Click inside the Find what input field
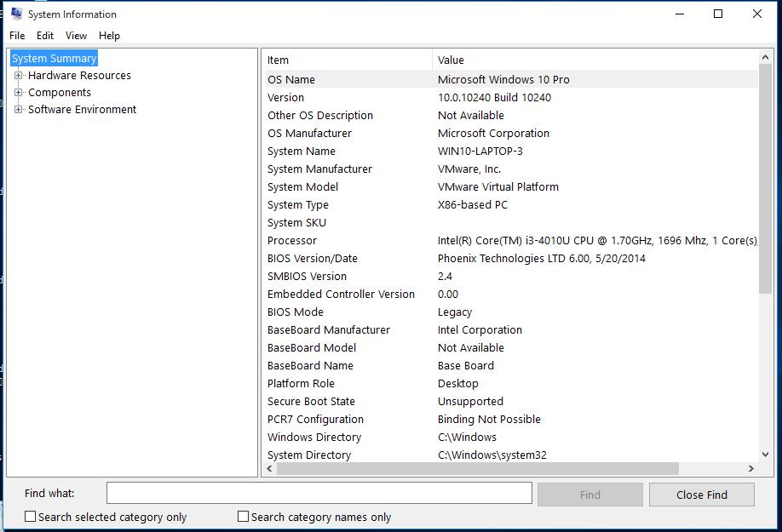782x532 pixels. coord(319,493)
